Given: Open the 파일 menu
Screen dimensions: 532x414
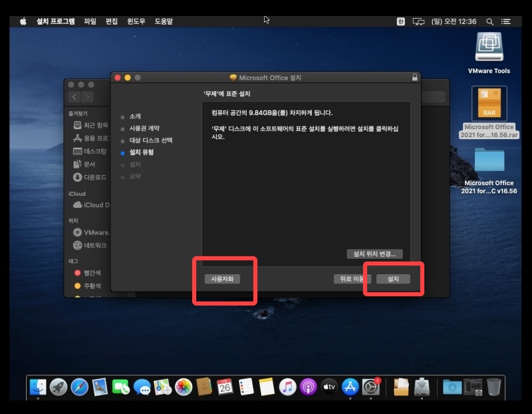Looking at the screenshot, I should tap(90, 21).
